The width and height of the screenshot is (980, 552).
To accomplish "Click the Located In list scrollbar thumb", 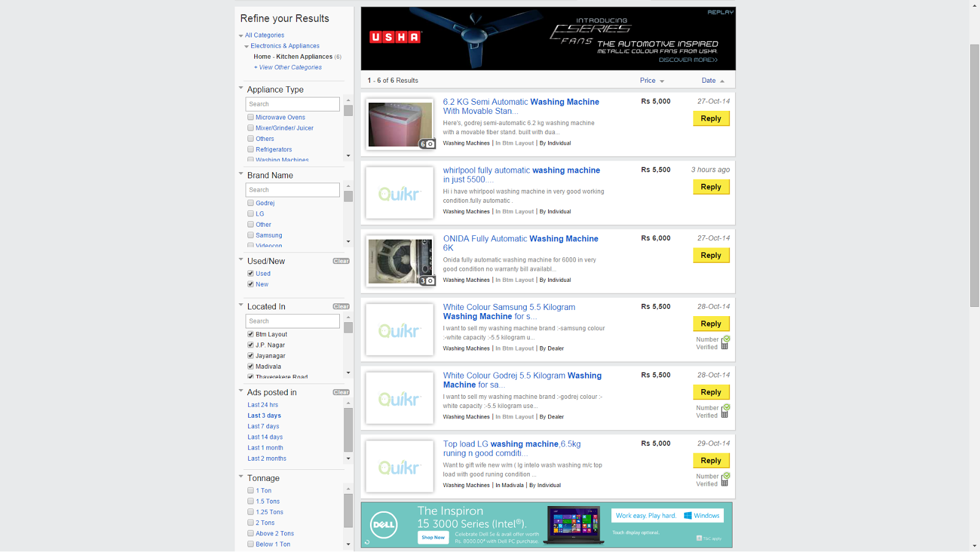I will point(349,328).
